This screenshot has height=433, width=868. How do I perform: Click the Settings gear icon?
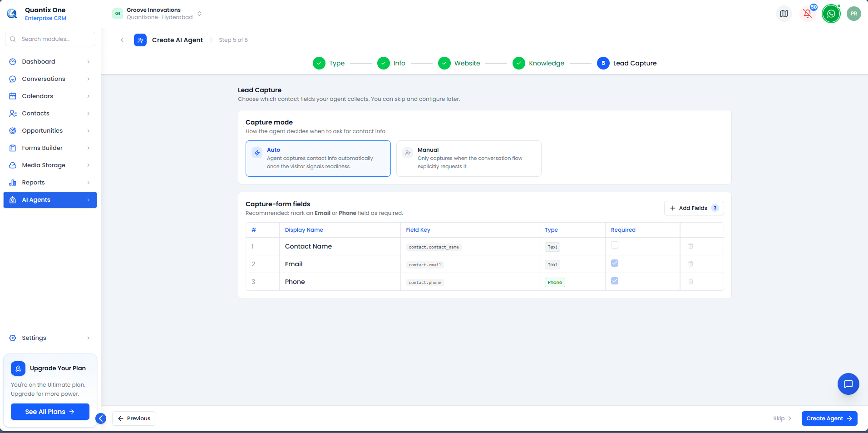point(13,338)
